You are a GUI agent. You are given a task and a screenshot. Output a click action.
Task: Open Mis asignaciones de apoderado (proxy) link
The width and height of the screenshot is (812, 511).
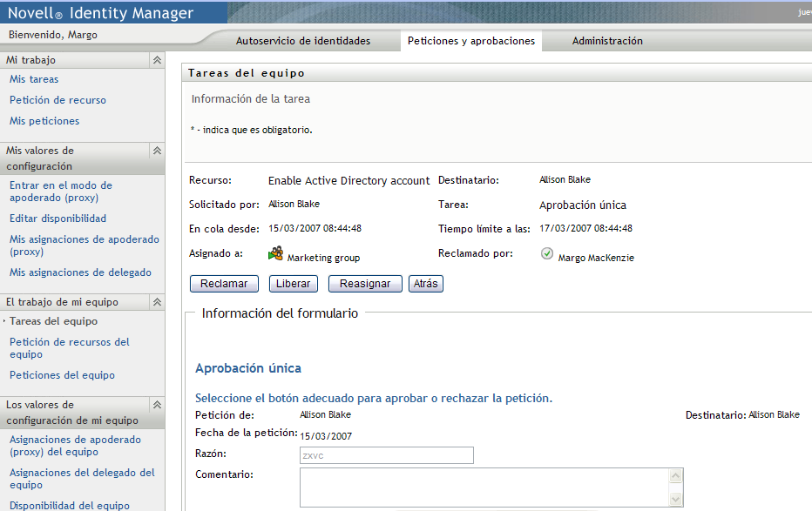click(x=85, y=245)
